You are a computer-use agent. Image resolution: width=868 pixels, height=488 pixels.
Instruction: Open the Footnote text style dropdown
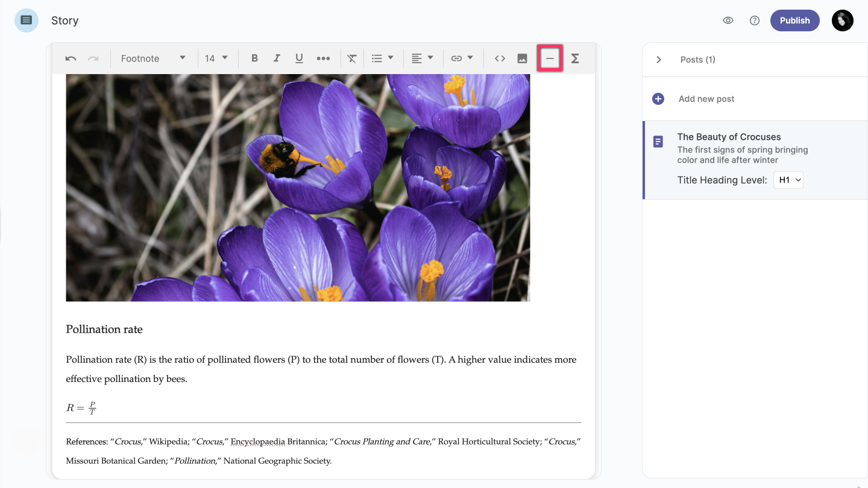tap(153, 58)
